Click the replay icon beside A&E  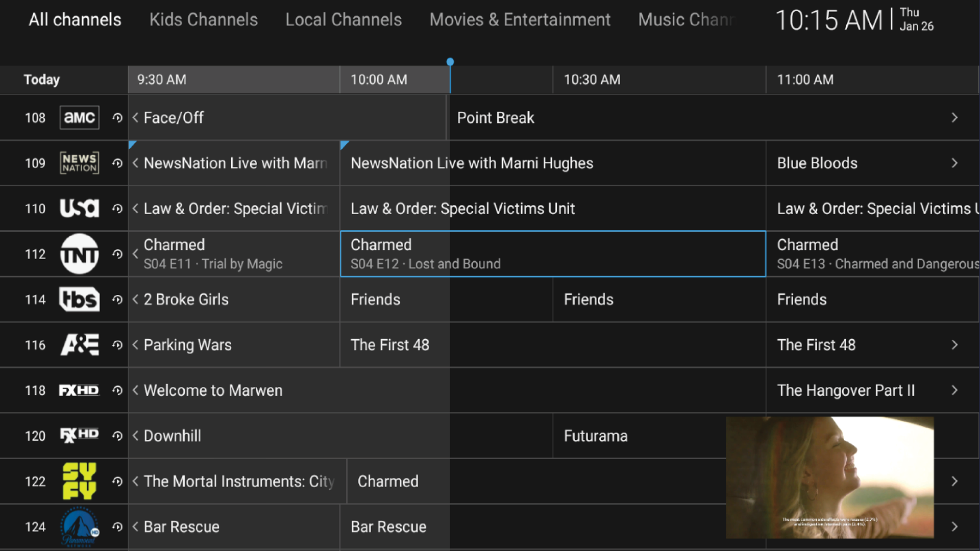pyautogui.click(x=117, y=345)
